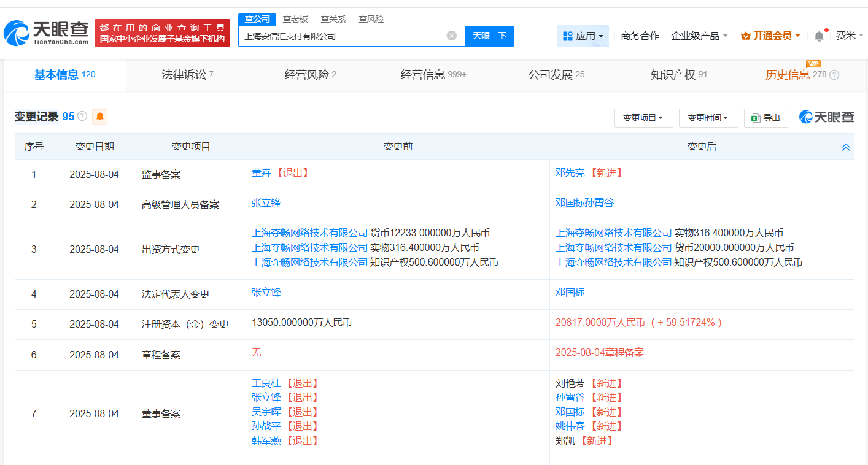Open the 吴宇晖 link in 董事备案
Image resolution: width=868 pixels, height=465 pixels.
coord(266,412)
